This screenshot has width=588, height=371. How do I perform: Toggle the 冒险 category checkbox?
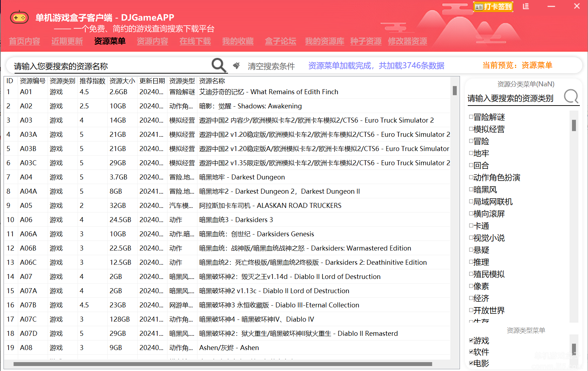click(x=471, y=141)
